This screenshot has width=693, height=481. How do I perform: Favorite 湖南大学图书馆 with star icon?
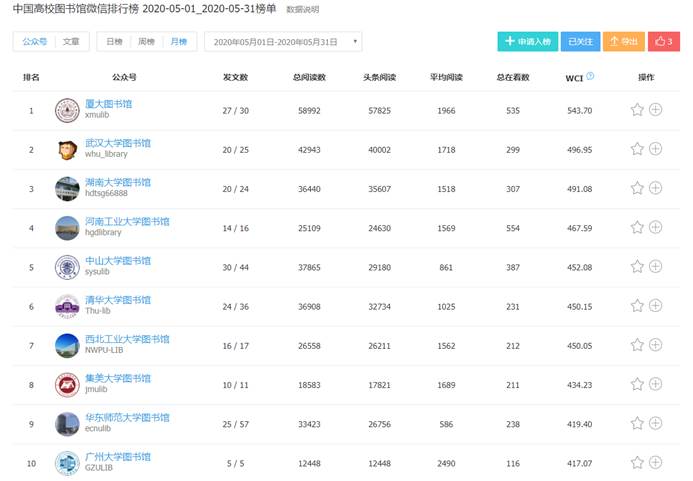[x=637, y=188]
